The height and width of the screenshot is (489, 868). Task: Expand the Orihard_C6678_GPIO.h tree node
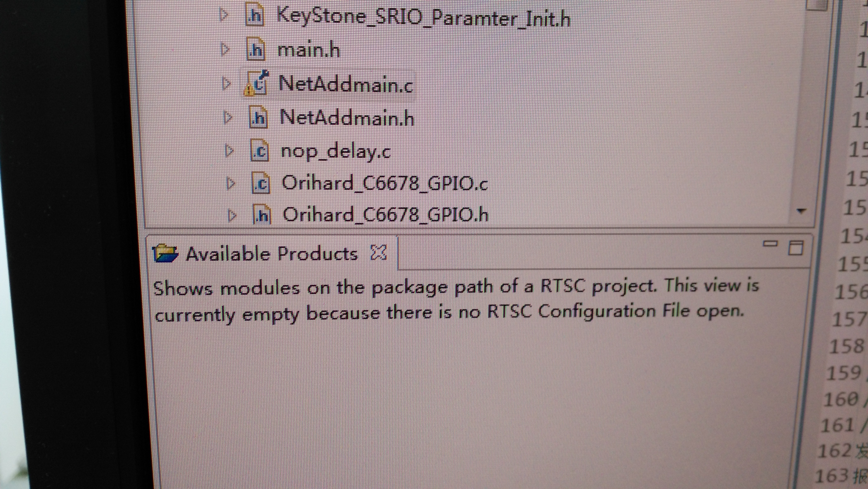click(x=232, y=215)
